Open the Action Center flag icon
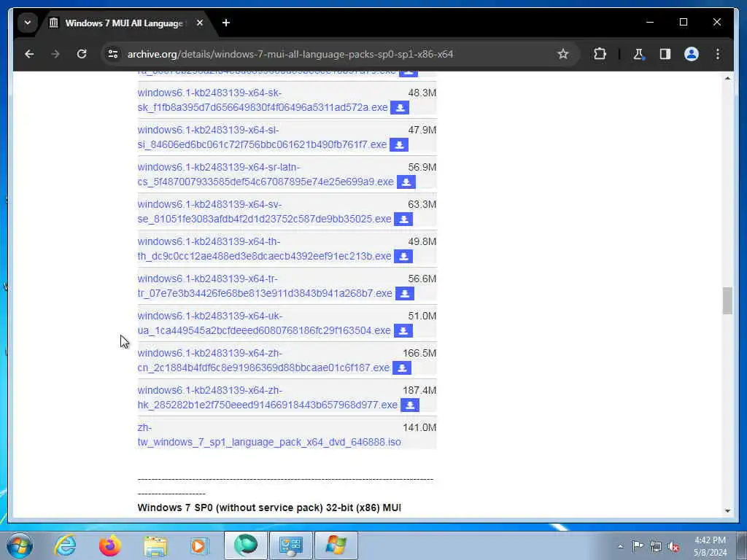 (638, 545)
